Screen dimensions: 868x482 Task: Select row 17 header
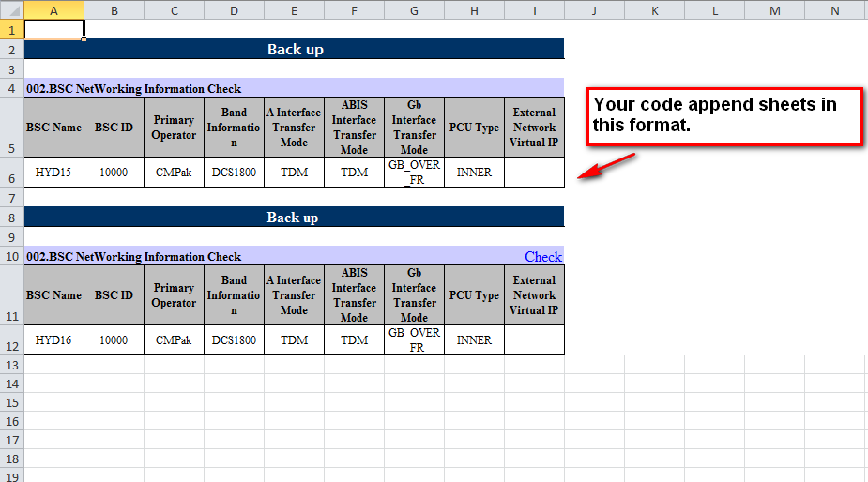pos(11,440)
